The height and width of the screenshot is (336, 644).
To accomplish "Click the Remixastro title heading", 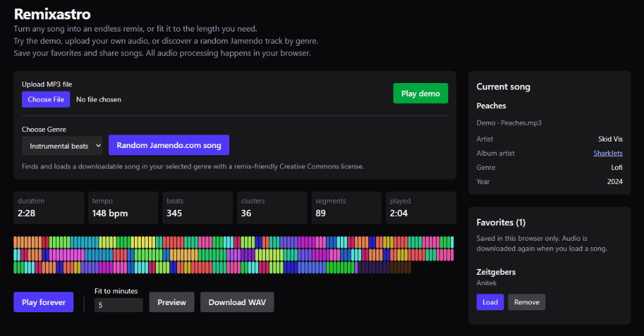I will pos(52,14).
